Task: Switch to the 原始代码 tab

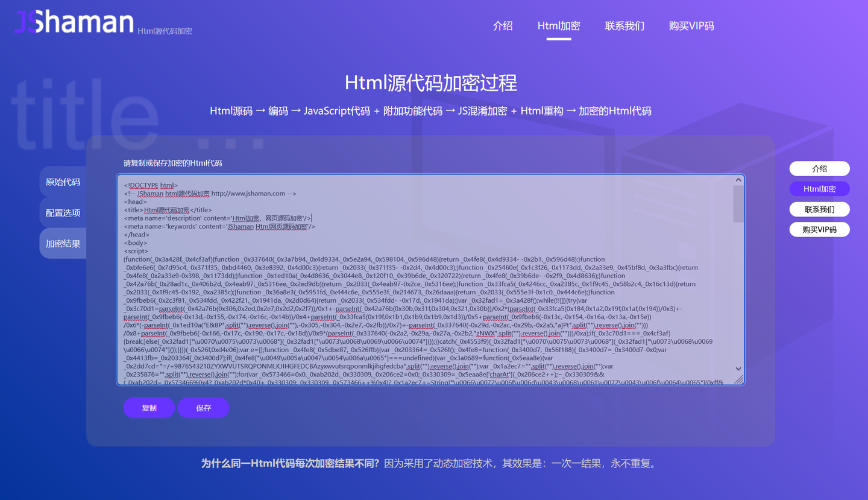Action: [x=63, y=182]
